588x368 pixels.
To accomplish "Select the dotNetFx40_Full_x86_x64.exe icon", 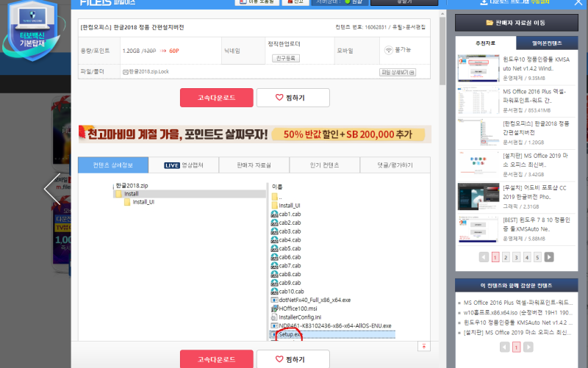I will click(x=274, y=300).
